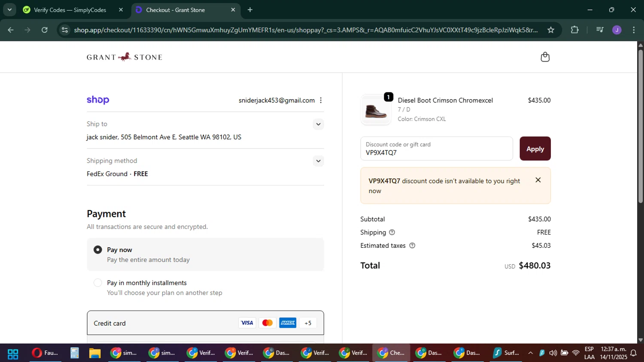Click the discount code input field

pyautogui.click(x=436, y=149)
